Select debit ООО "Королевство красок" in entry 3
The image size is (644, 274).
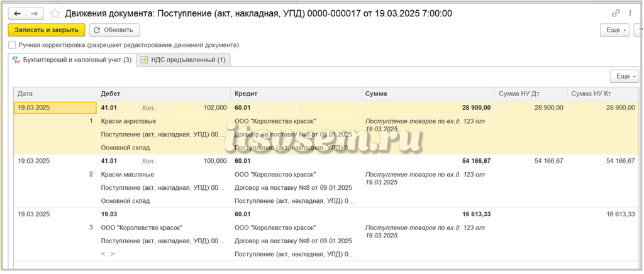pyautogui.click(x=142, y=227)
